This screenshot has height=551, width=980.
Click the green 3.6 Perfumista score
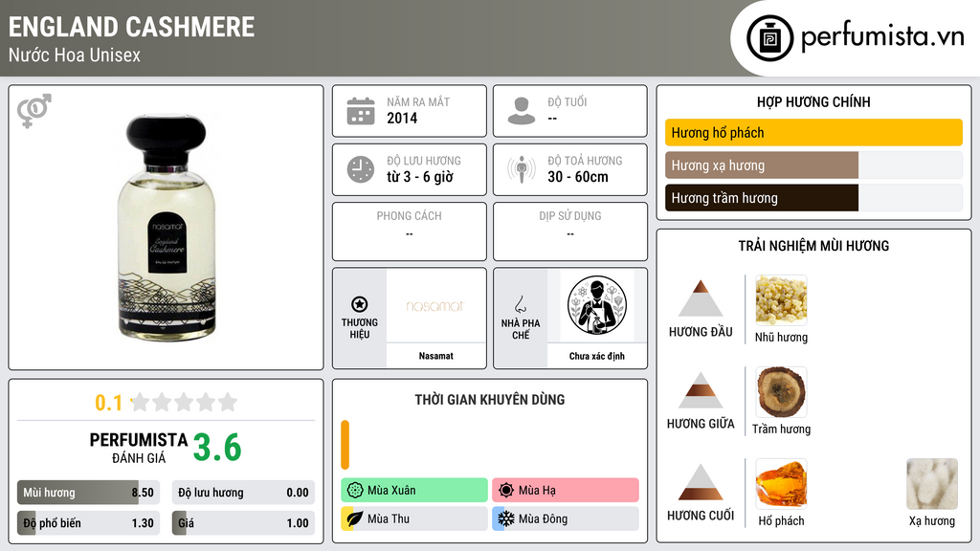click(x=217, y=448)
